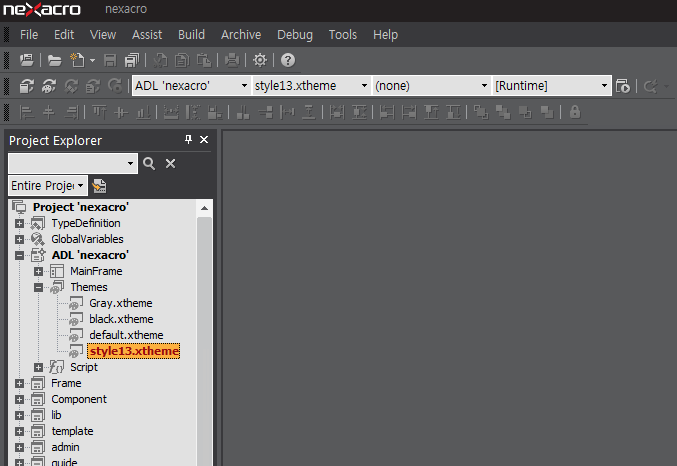Click the align left toolbar icon
This screenshot has height=466, width=677.
click(x=27, y=113)
